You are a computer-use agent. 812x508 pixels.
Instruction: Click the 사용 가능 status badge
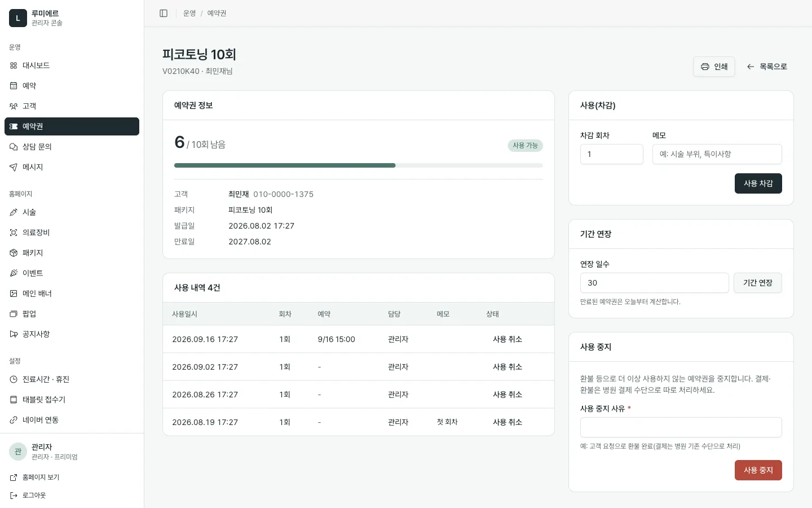coord(526,146)
